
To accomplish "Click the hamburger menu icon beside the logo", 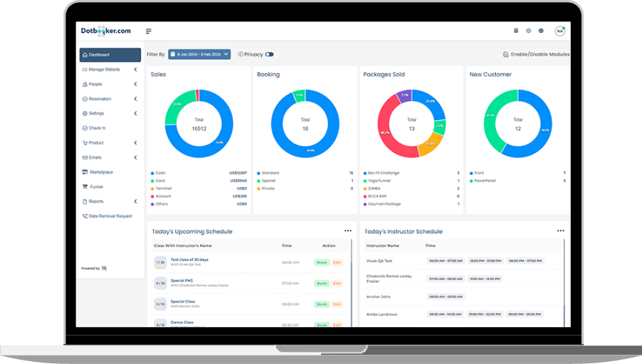I will (149, 31).
